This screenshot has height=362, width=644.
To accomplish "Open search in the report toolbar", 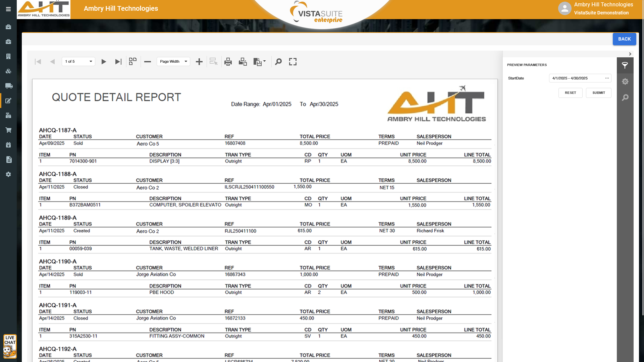I will tap(278, 62).
